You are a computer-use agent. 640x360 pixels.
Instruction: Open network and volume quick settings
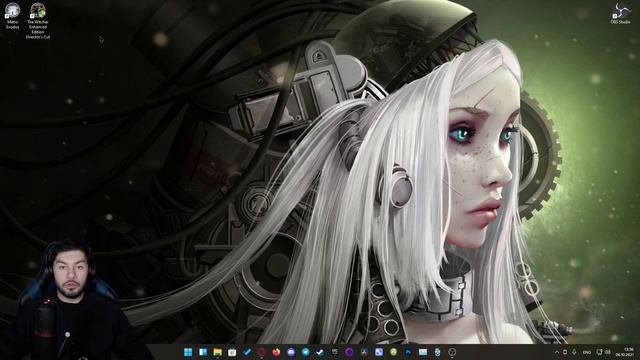tap(604, 352)
